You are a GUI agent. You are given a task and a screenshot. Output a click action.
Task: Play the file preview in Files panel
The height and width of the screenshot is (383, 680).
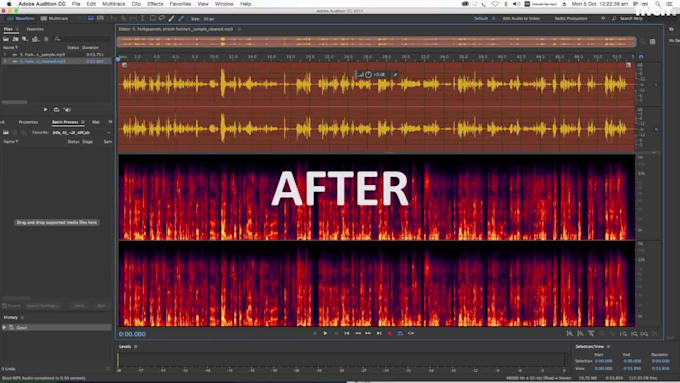46,110
